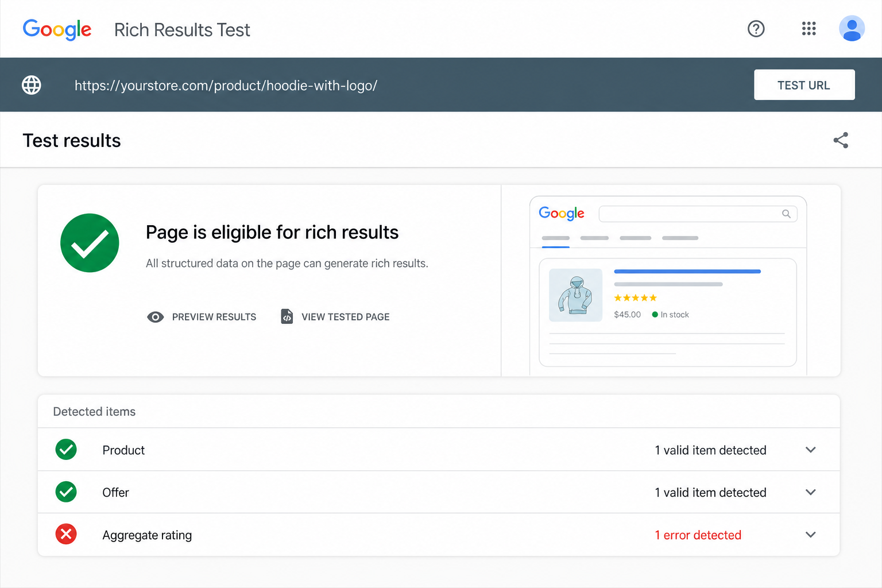This screenshot has width=882, height=588.
Task: Click the '1 error detected' text
Action: 698,535
